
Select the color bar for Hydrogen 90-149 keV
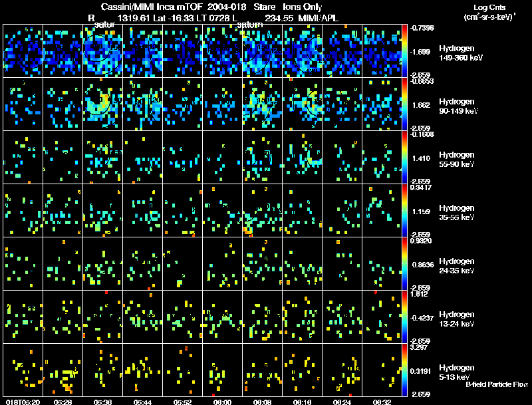(404, 104)
